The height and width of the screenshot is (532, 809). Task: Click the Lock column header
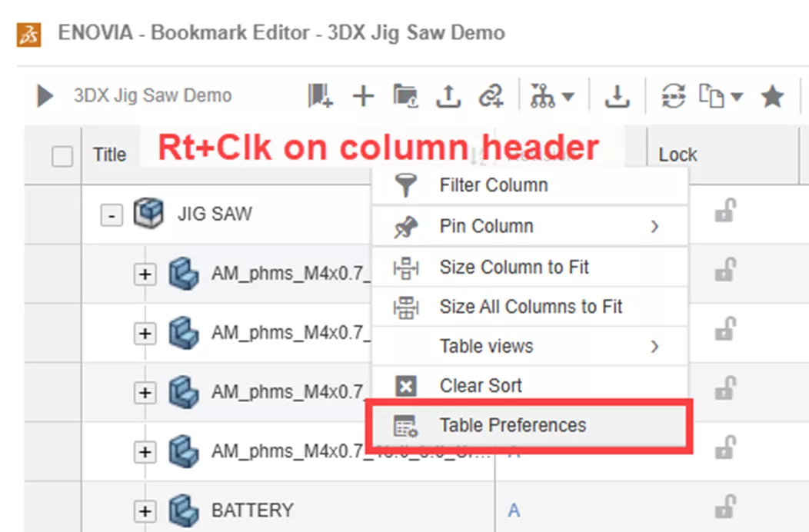click(x=677, y=155)
